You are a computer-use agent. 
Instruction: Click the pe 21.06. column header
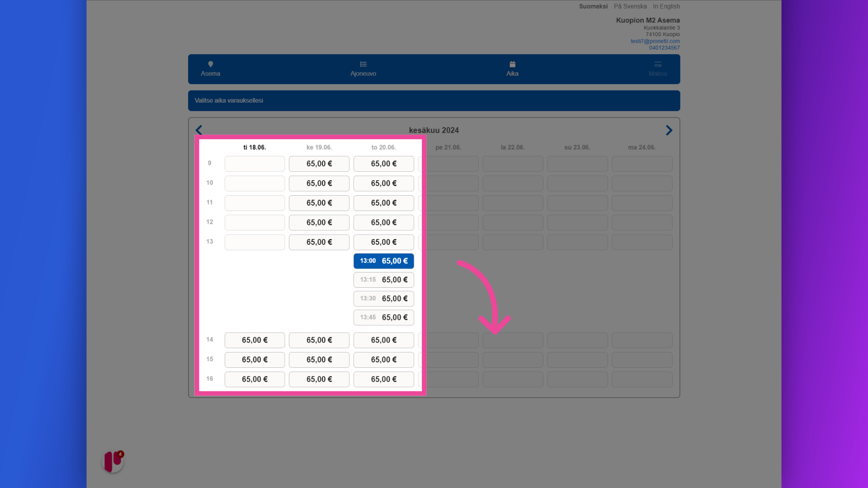click(x=448, y=147)
